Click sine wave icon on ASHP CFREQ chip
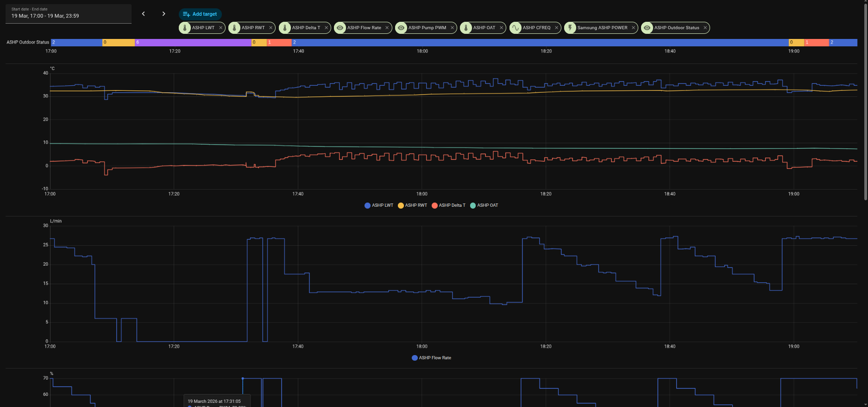 [516, 28]
